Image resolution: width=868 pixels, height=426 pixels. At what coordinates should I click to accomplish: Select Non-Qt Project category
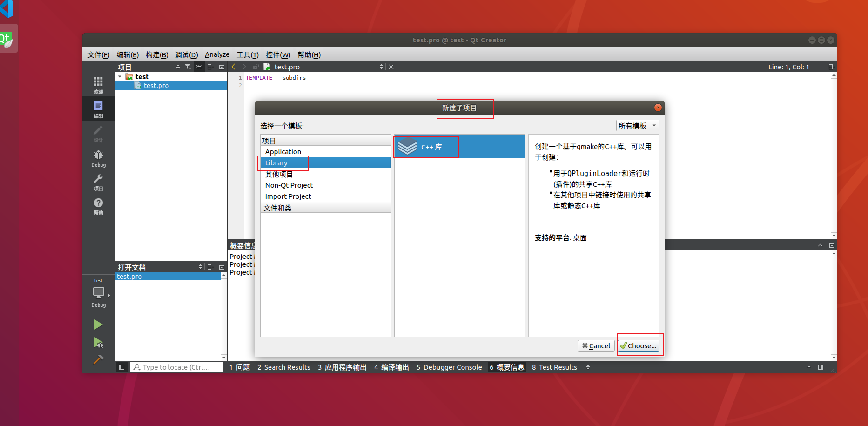[x=326, y=185]
